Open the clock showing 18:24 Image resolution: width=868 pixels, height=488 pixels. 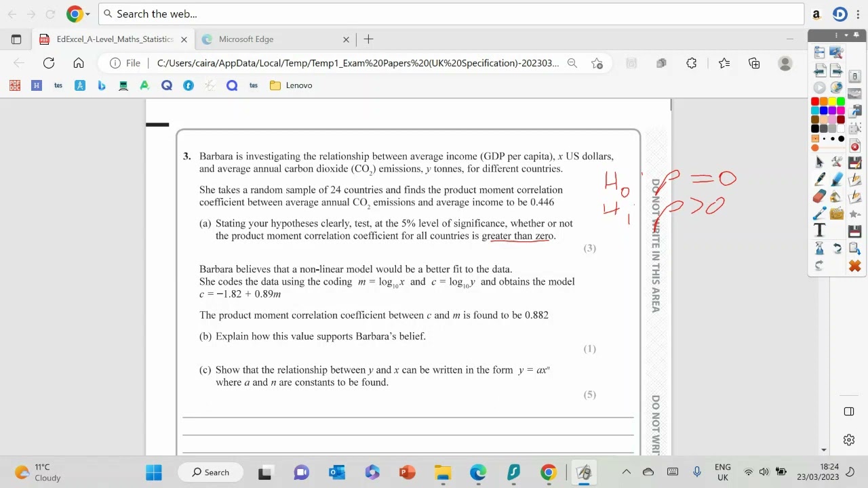click(818, 472)
